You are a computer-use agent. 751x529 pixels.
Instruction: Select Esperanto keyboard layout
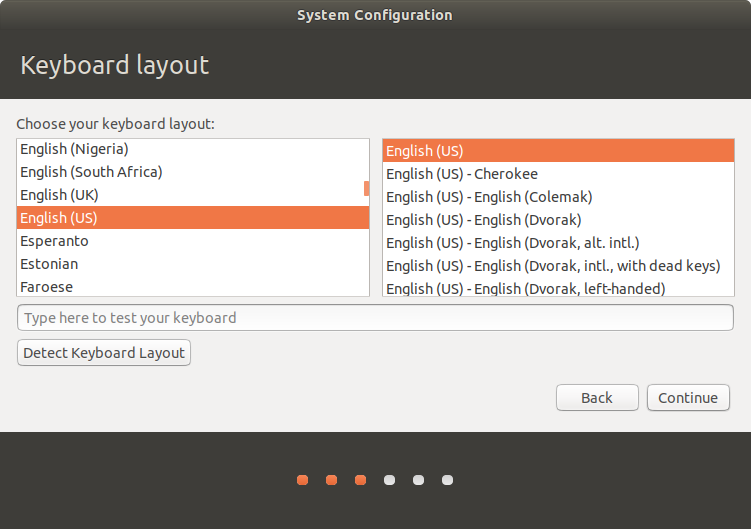click(x=54, y=241)
